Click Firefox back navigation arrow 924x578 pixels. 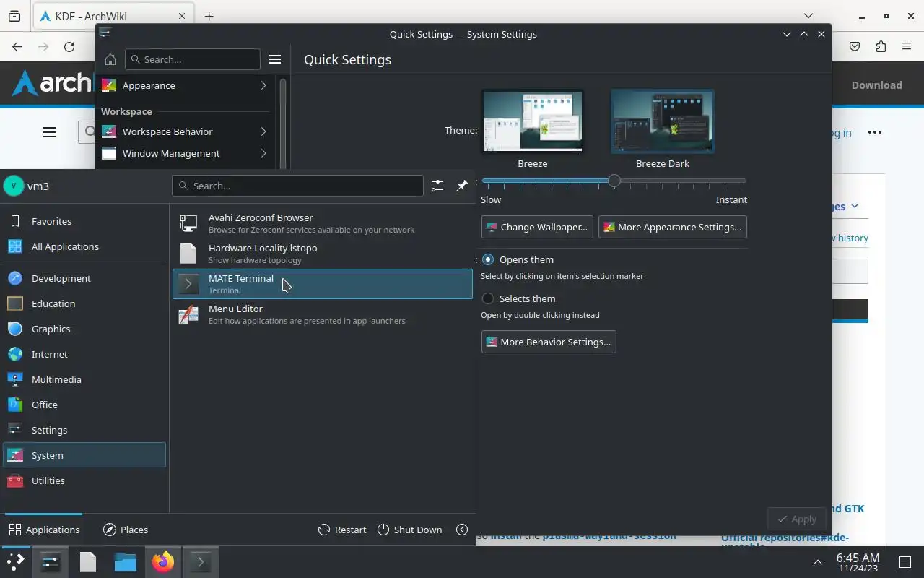17,46
